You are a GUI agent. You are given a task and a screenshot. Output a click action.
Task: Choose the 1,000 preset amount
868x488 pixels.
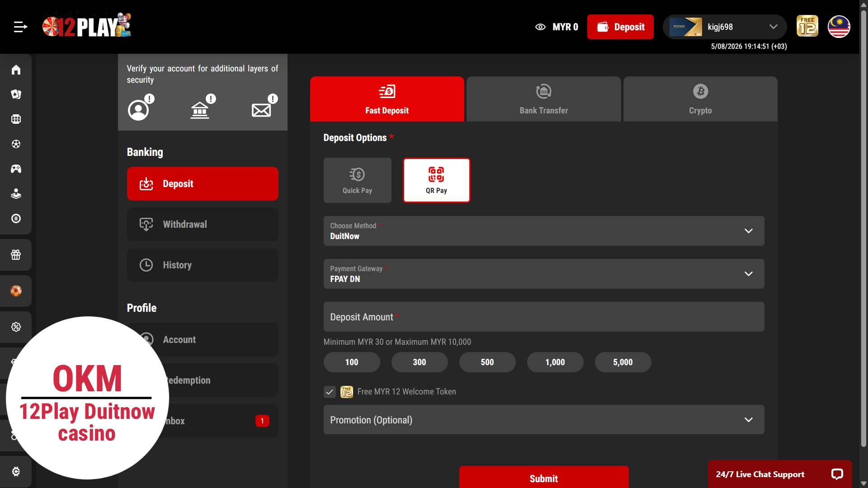[555, 362]
